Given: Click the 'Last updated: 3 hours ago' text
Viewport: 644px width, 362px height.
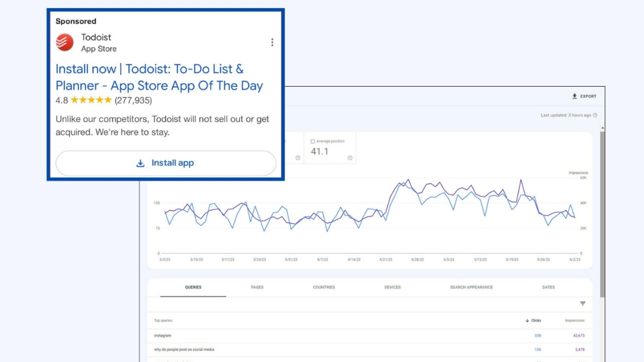Looking at the screenshot, I should (566, 115).
